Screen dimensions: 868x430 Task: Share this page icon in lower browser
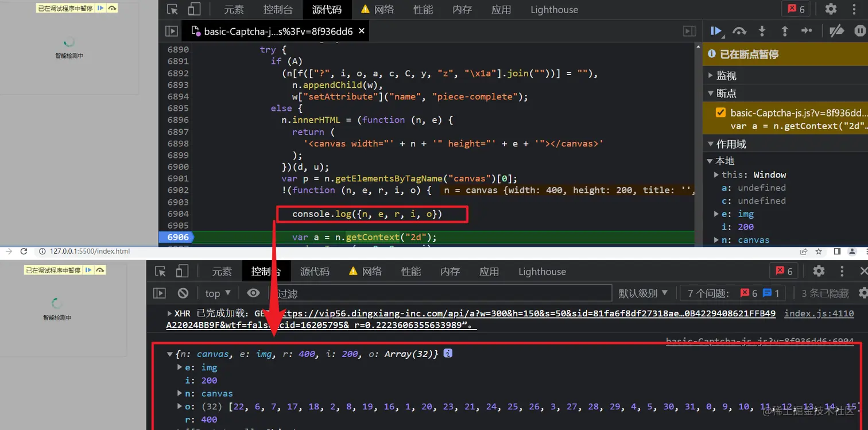[804, 251]
